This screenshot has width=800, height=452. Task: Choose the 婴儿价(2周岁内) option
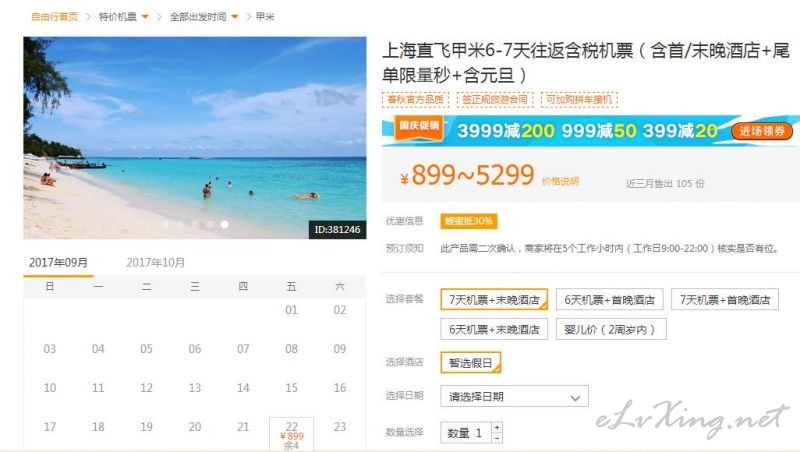(x=611, y=330)
